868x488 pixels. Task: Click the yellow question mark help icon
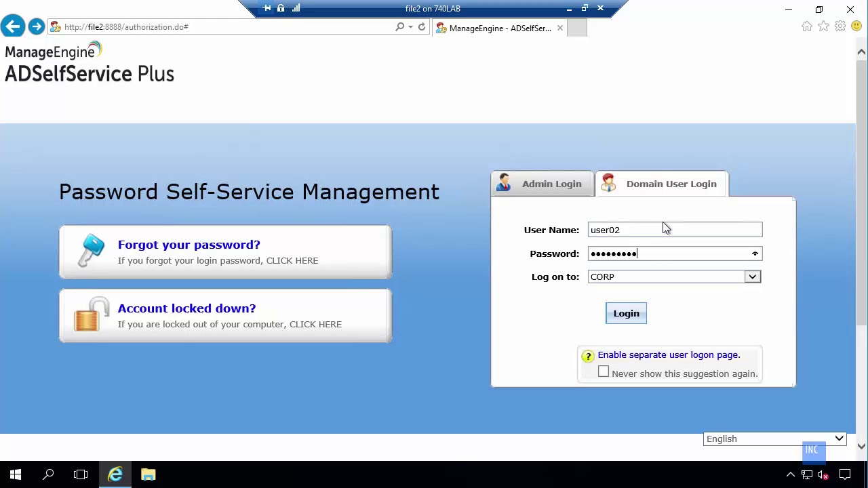(587, 356)
